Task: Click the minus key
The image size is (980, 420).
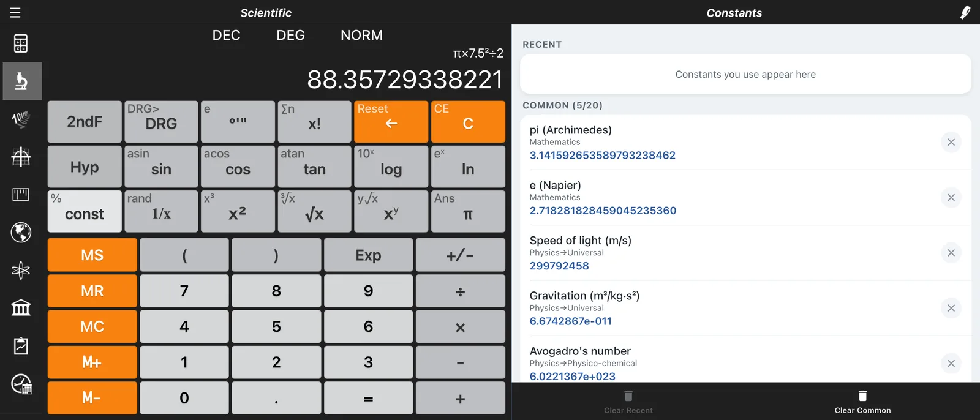Action: click(x=461, y=362)
